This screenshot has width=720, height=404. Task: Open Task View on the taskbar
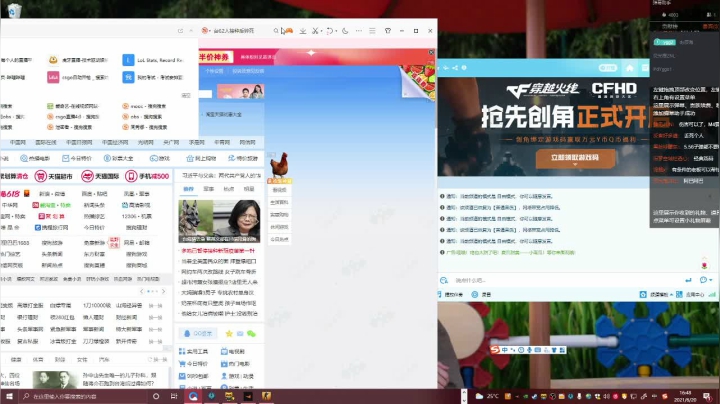pos(174,396)
